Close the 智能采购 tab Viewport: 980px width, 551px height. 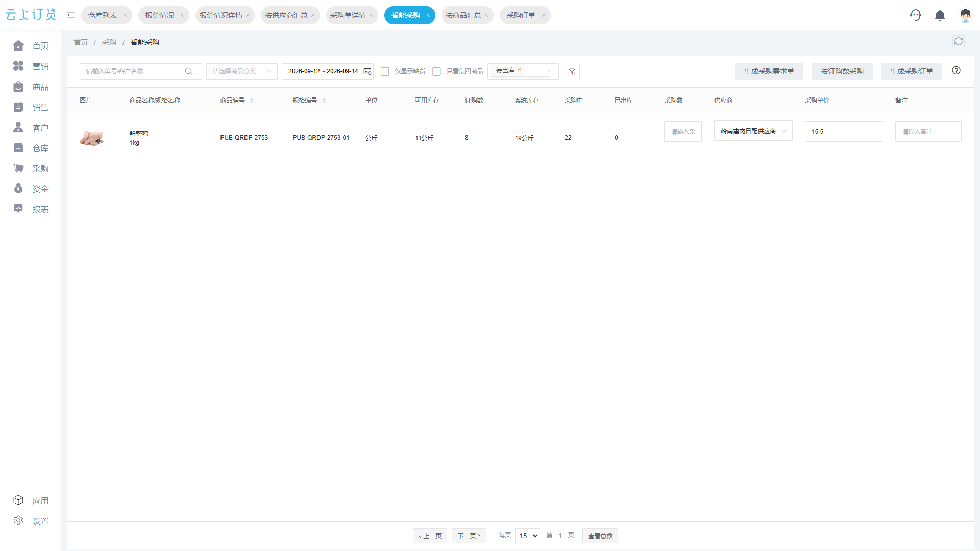click(x=428, y=15)
